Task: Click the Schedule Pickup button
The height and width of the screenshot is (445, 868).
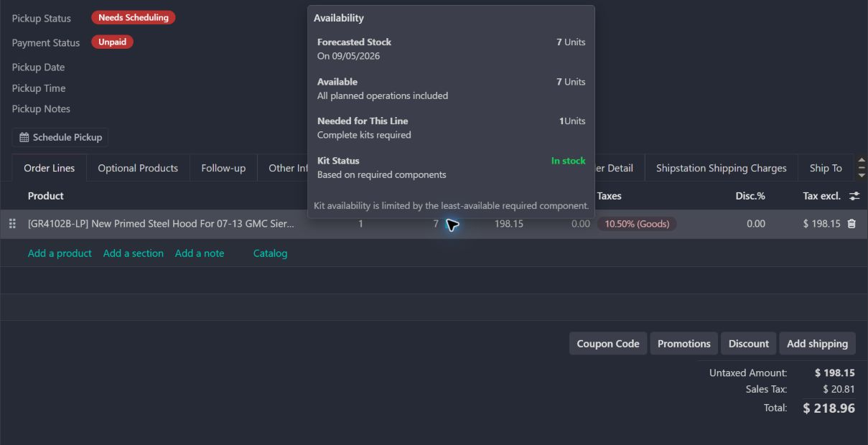Action: [60, 137]
